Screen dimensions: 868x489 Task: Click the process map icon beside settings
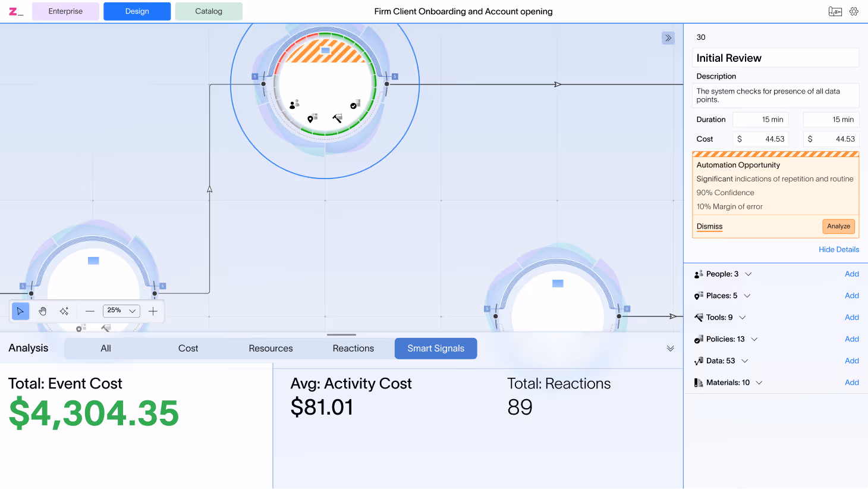tap(835, 11)
